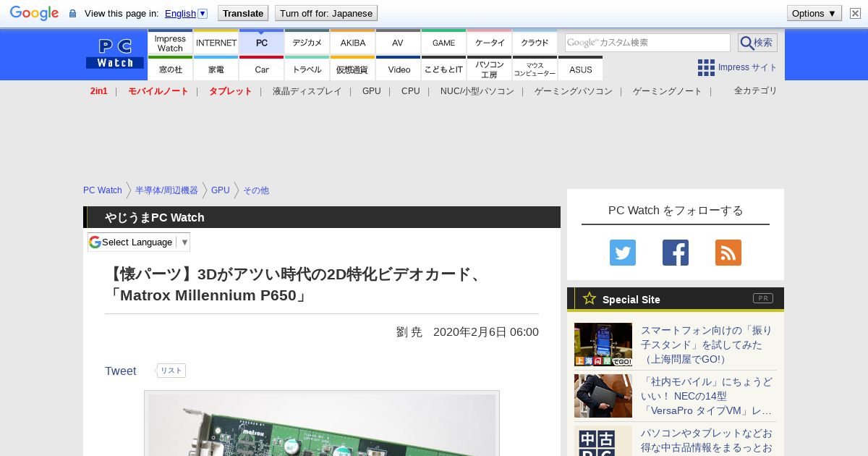This screenshot has height=456, width=868.
Task: Open the GAME tab
Action: tap(443, 42)
